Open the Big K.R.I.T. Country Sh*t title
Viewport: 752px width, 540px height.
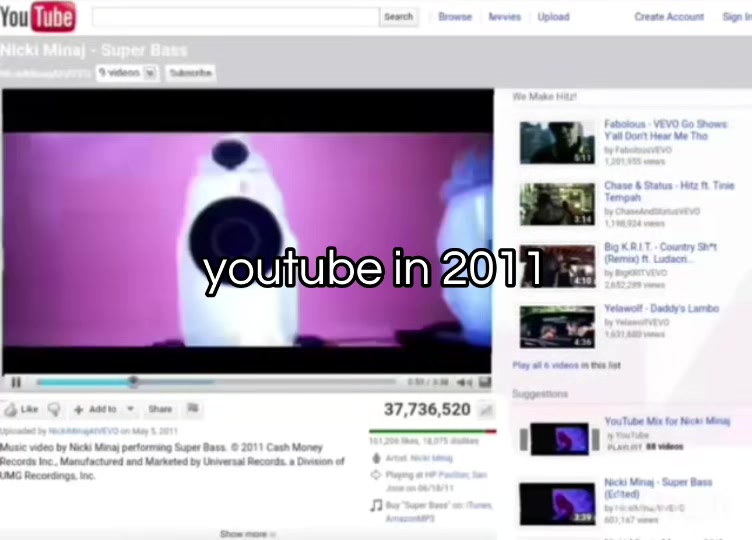[660, 253]
